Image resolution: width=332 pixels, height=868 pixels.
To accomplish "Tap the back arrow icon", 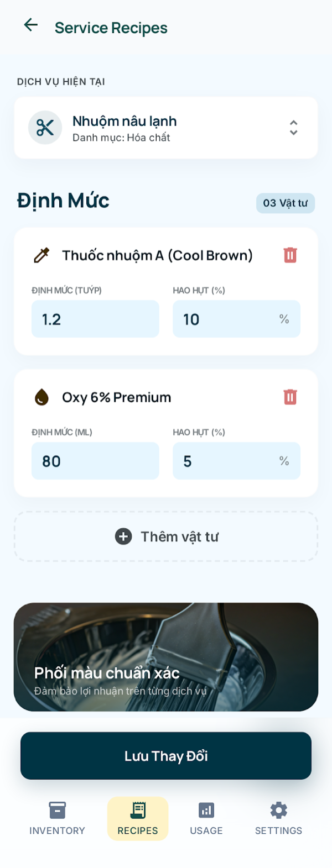I will pyautogui.click(x=31, y=25).
